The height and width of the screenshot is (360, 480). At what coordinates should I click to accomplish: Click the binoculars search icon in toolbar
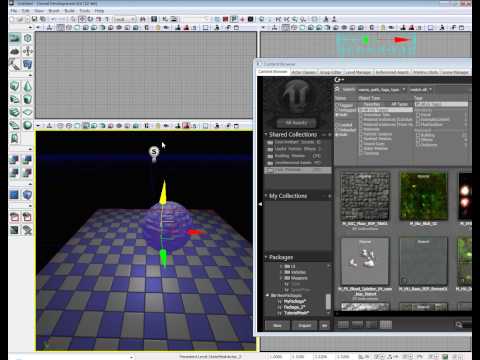click(143, 19)
